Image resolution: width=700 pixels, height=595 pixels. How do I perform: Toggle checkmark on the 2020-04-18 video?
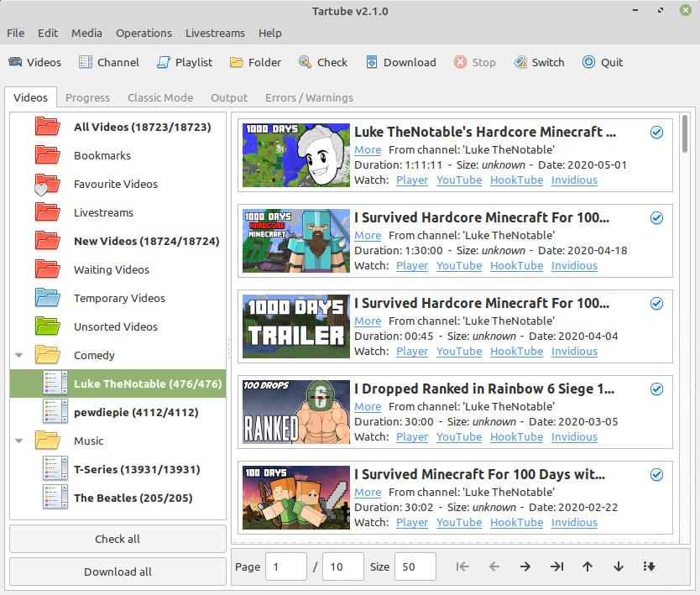[656, 218]
